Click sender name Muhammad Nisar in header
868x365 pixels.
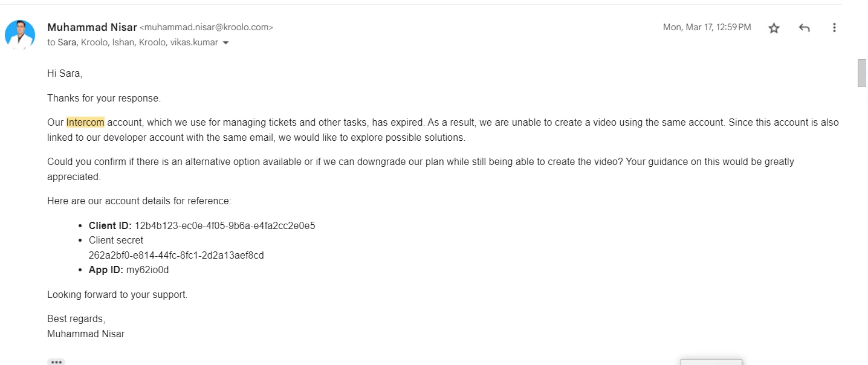tap(92, 27)
